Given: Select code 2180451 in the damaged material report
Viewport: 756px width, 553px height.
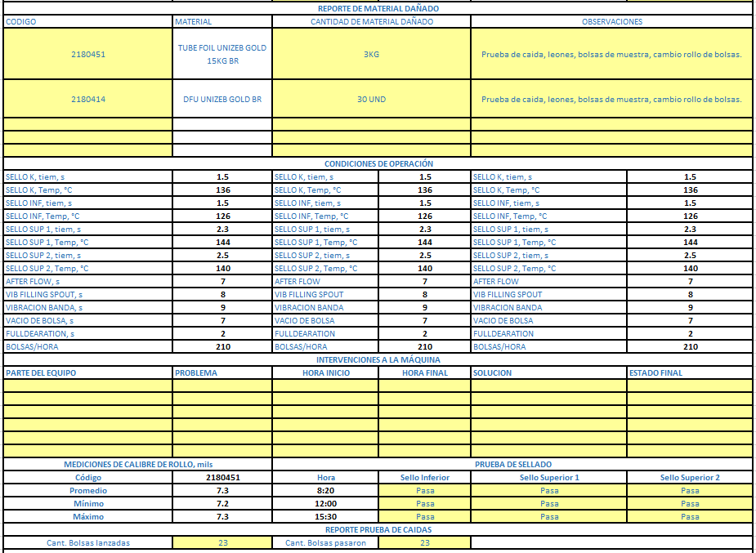Looking at the screenshot, I should click(x=87, y=54).
